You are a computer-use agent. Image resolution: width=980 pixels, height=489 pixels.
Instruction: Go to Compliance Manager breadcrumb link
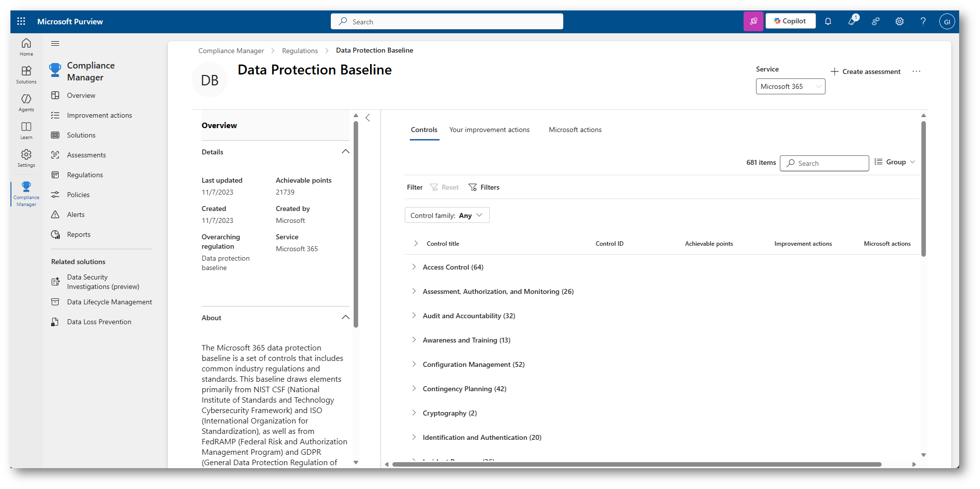231,51
